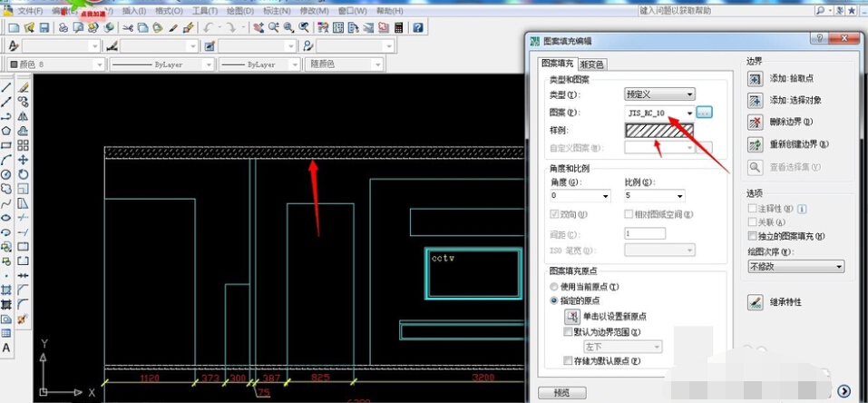Click the New drawing icon
Image resolution: width=868 pixels, height=403 pixels.
(14, 28)
